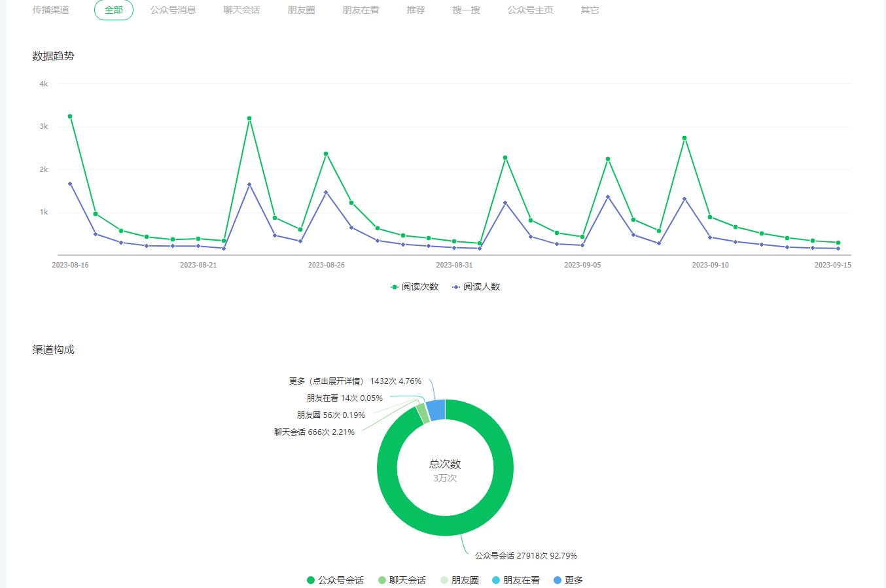Hide 朋友圈 series via pie legend
The image size is (886, 588).
pos(459,580)
